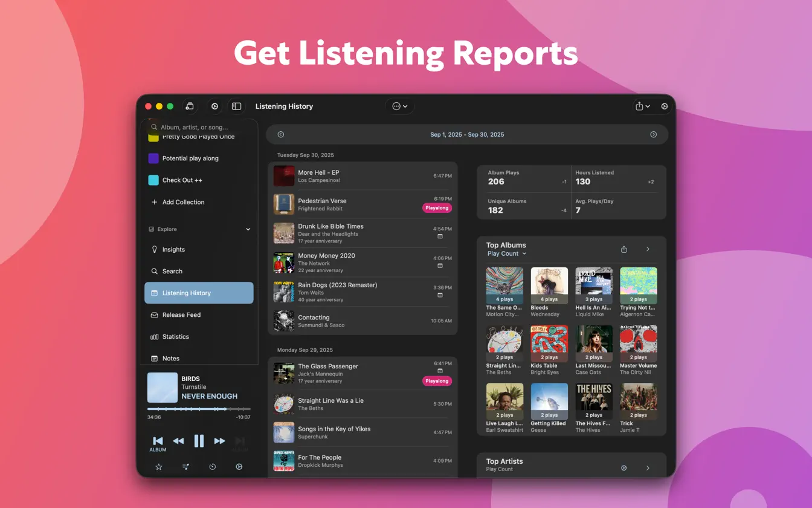This screenshot has width=812, height=508.
Task: Expand Top Artists with the right chevron
Action: pos(648,467)
